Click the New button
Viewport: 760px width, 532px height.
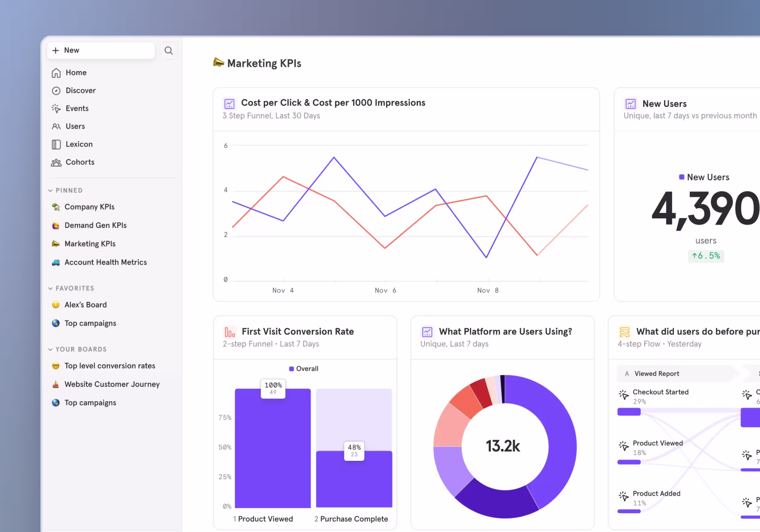click(x=101, y=50)
